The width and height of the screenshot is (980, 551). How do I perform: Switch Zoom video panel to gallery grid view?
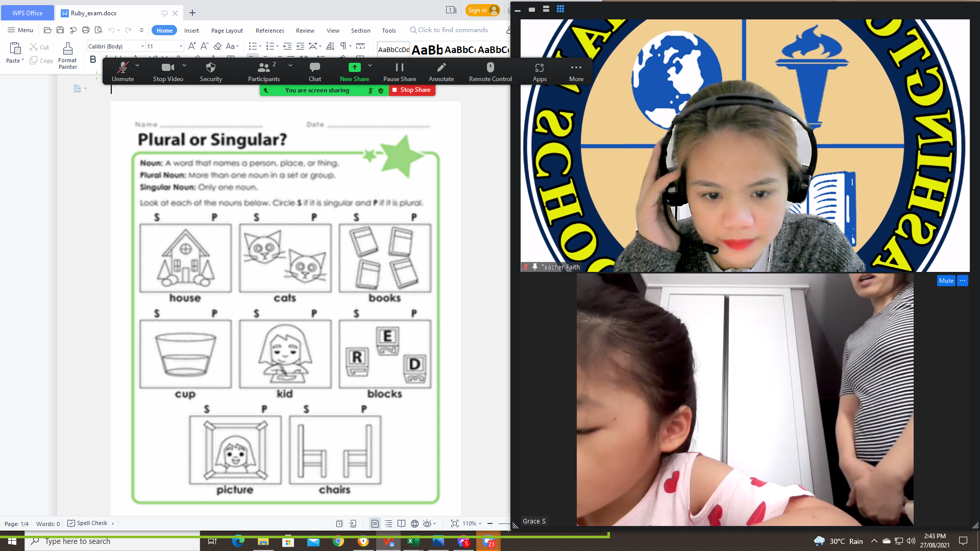coord(560,9)
